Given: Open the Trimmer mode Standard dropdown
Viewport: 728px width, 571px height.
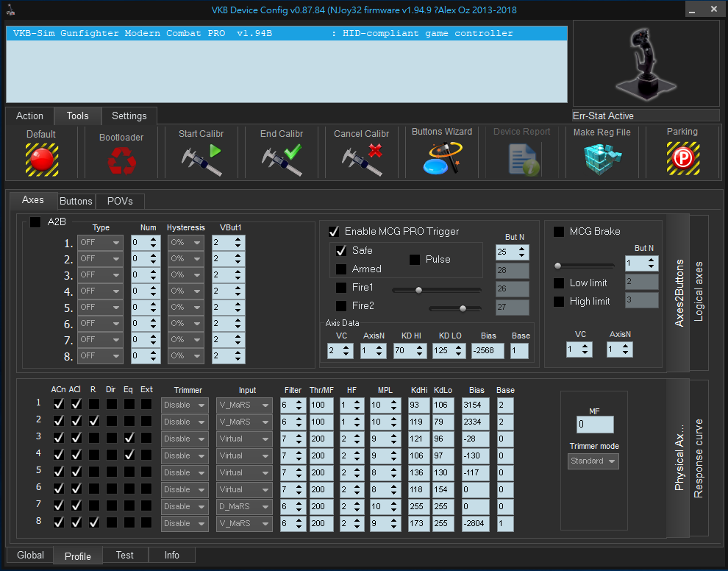Looking at the screenshot, I should 593,461.
